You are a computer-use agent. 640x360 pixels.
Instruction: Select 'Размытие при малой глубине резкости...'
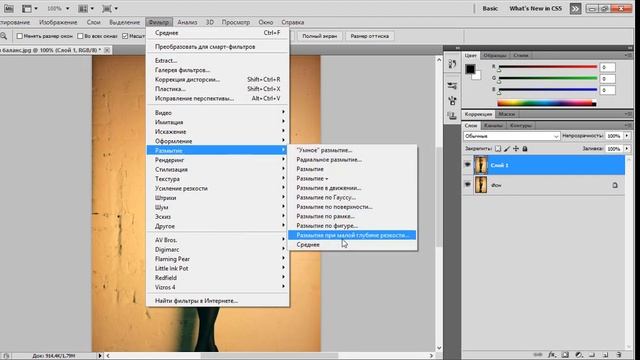pos(352,235)
